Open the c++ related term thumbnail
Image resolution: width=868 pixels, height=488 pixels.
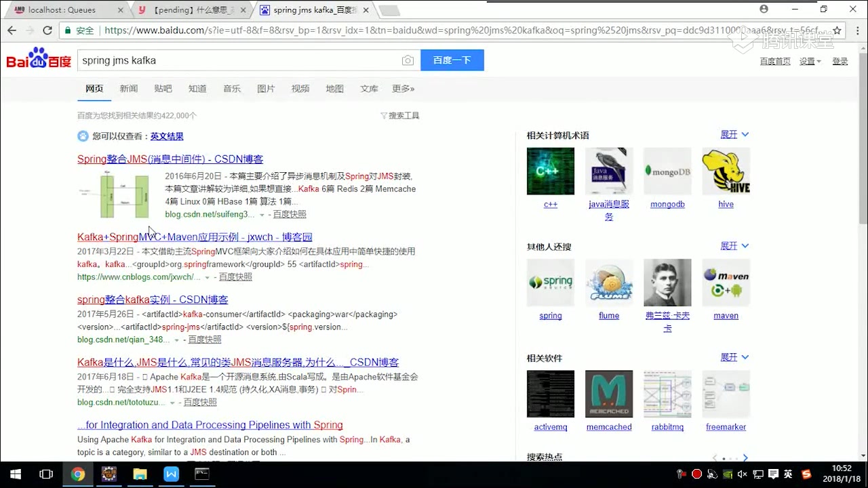(x=551, y=171)
